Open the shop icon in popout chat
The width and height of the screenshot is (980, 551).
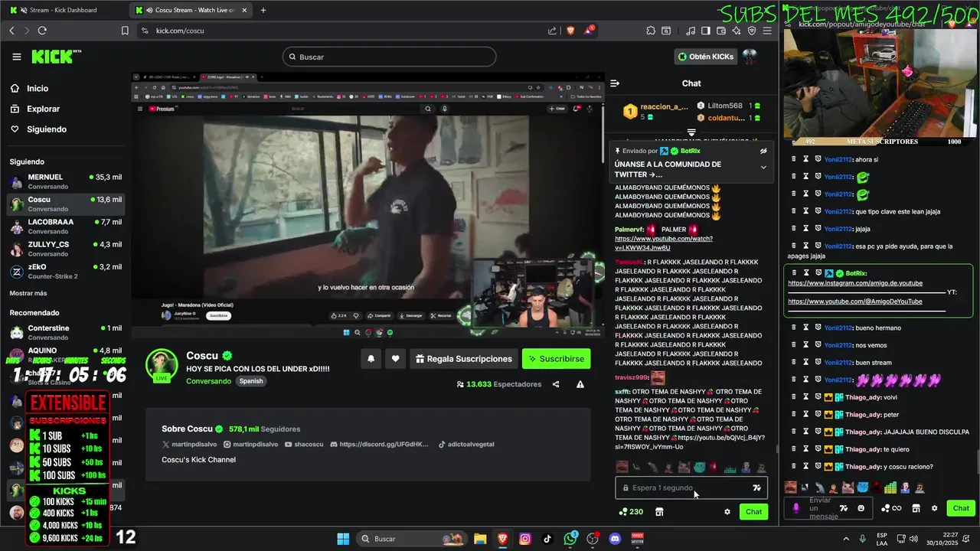(916, 508)
